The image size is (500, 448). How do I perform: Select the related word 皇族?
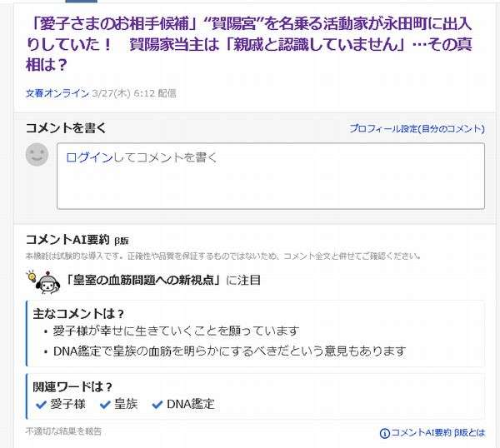pyautogui.click(x=127, y=404)
